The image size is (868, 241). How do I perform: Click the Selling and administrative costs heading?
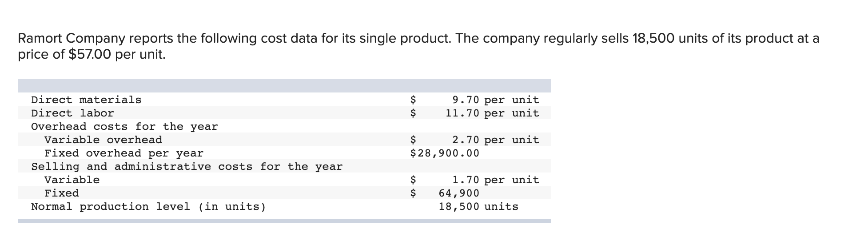click(x=187, y=166)
